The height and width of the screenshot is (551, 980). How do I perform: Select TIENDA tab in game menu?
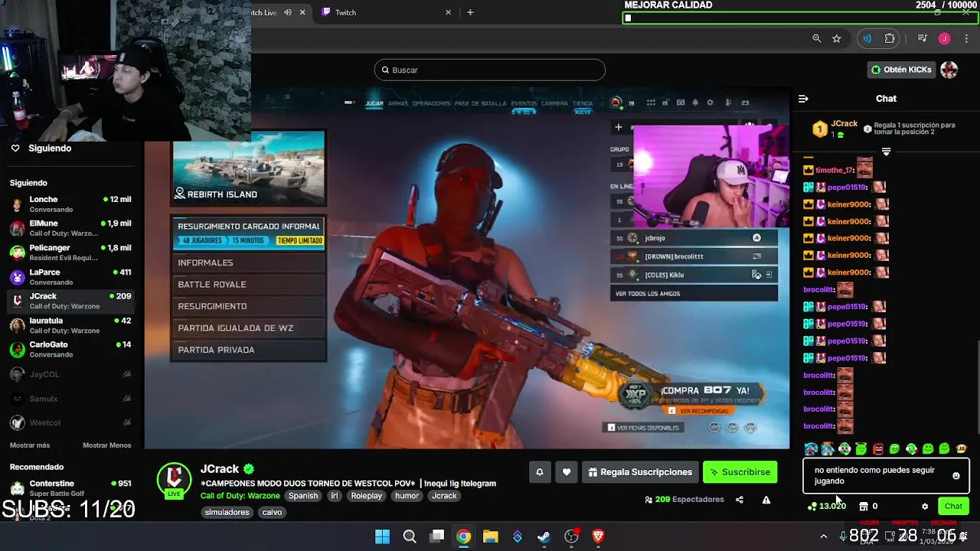tap(583, 103)
